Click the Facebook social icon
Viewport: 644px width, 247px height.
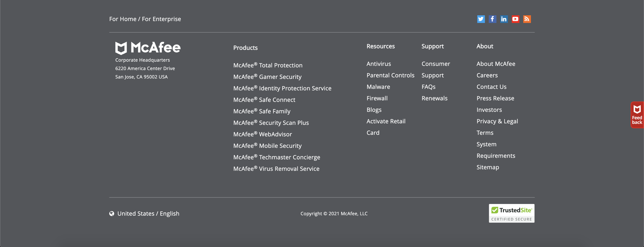click(492, 19)
